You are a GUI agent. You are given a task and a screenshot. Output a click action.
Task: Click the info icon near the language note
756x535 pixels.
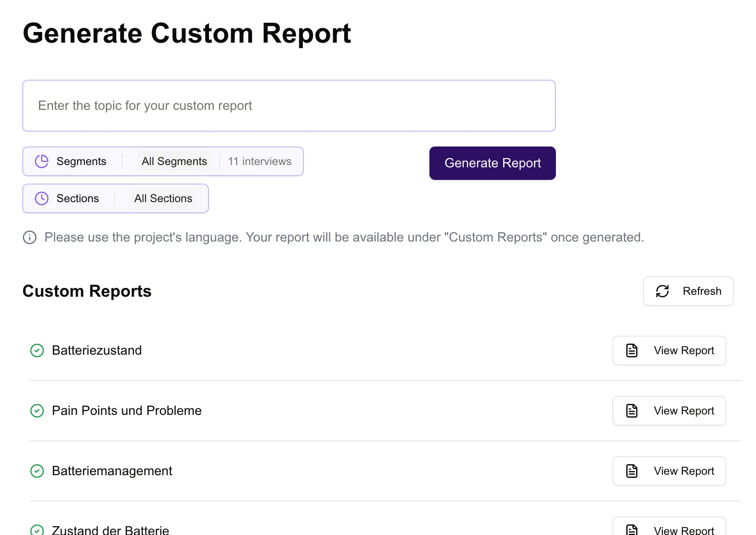[x=29, y=237]
